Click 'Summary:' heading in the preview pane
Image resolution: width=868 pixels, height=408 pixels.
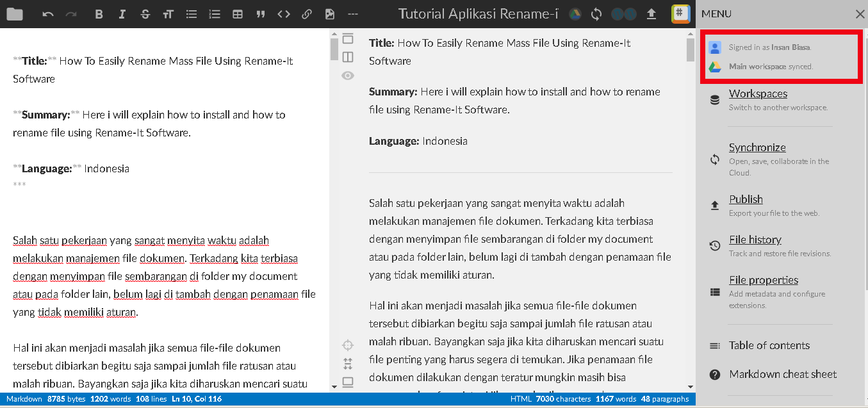click(x=393, y=92)
